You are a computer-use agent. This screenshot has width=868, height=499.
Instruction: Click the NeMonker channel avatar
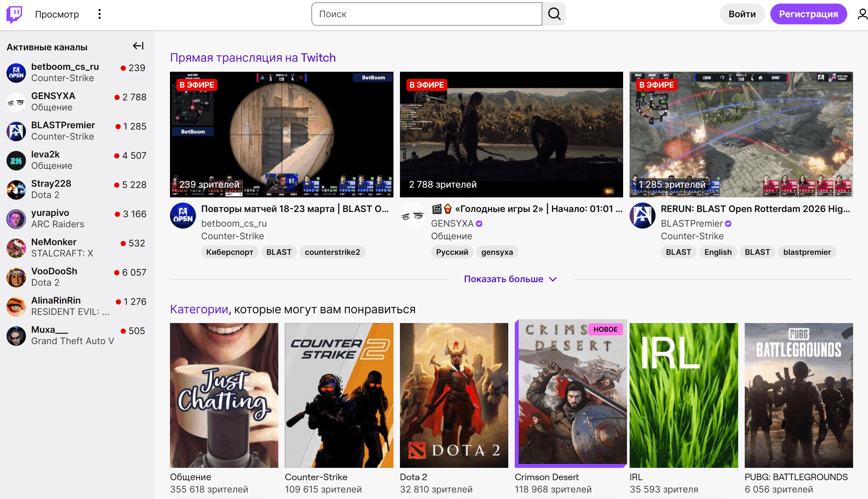[16, 248]
